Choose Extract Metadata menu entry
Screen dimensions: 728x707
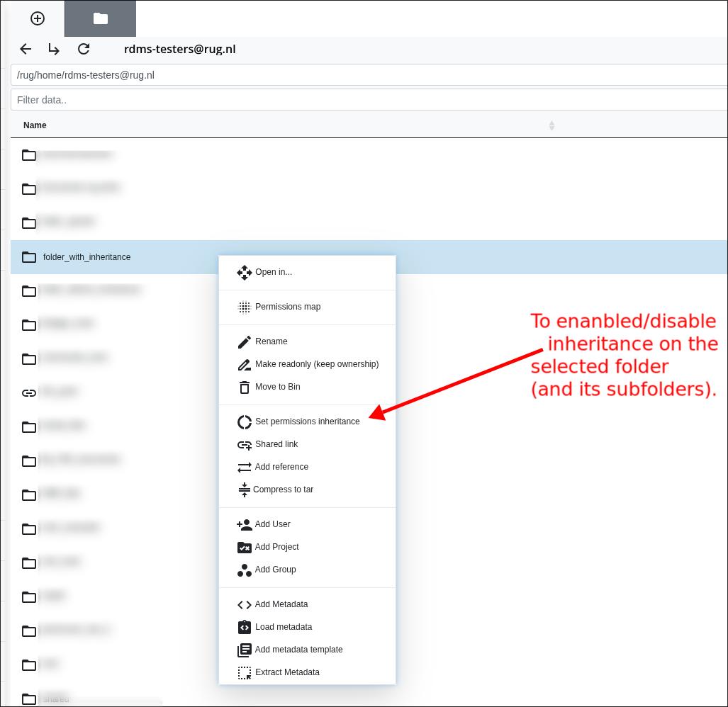pos(287,672)
